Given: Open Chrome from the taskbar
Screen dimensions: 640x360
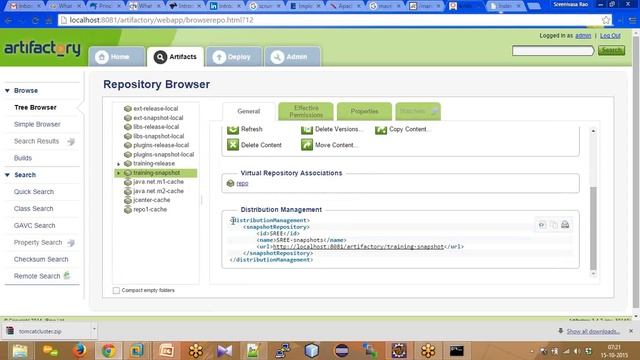Looking at the screenshot, I should pos(108,351).
